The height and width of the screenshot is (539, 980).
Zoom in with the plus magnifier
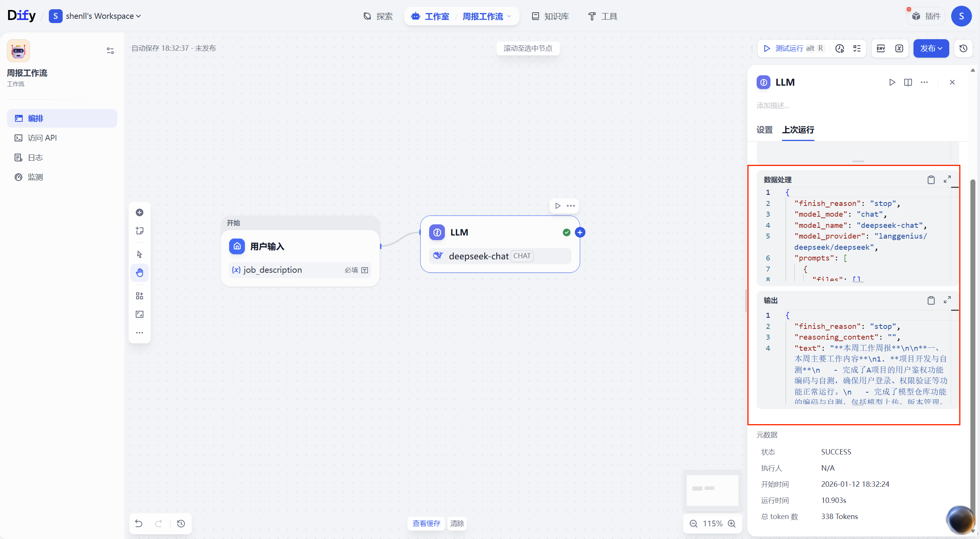732,524
